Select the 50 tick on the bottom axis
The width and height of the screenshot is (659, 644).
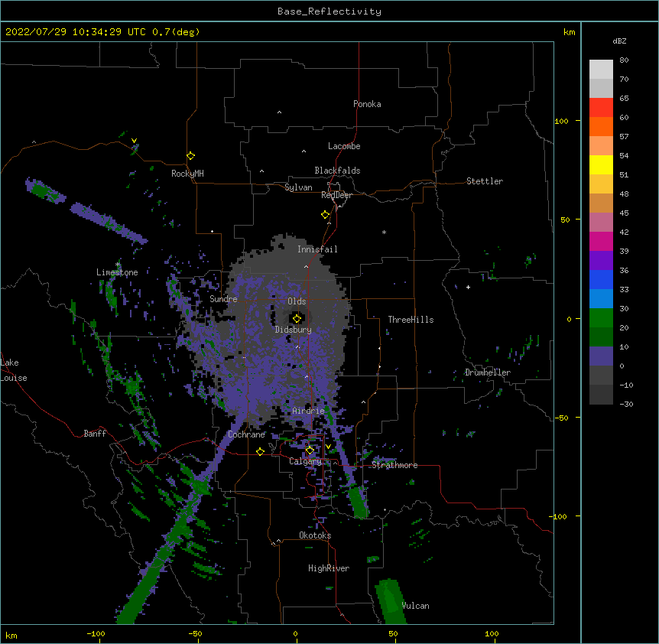pos(393,634)
